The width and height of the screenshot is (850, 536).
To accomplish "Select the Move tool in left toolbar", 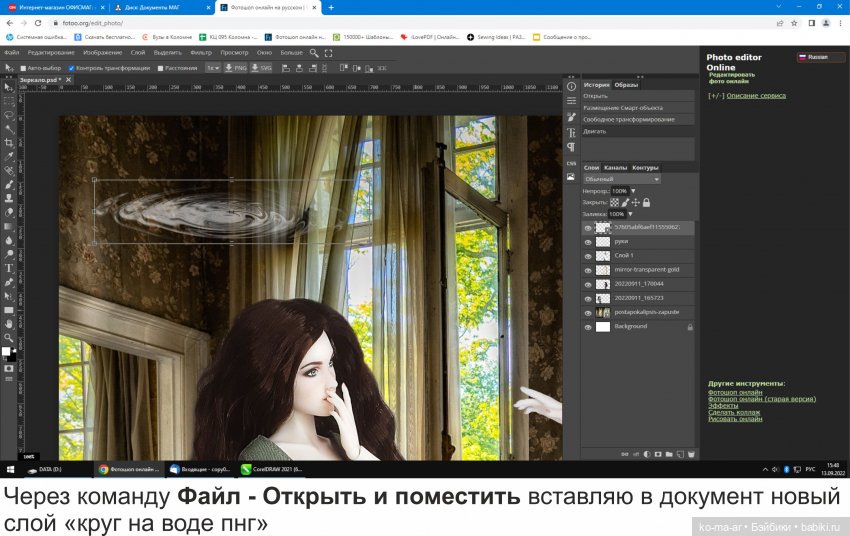I will pyautogui.click(x=9, y=87).
